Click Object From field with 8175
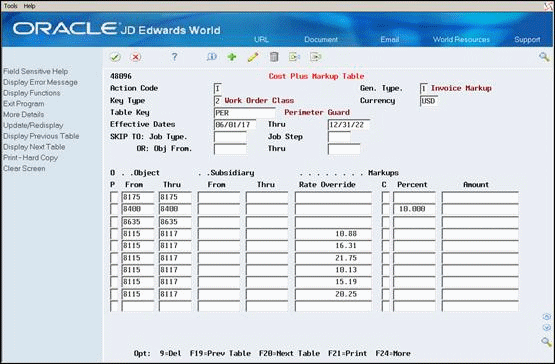 pyautogui.click(x=138, y=197)
